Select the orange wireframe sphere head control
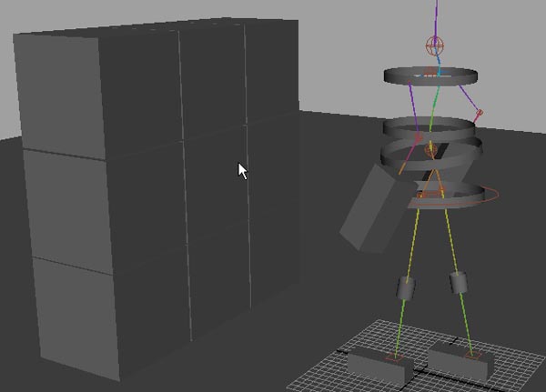This screenshot has width=546, height=392. (x=435, y=45)
